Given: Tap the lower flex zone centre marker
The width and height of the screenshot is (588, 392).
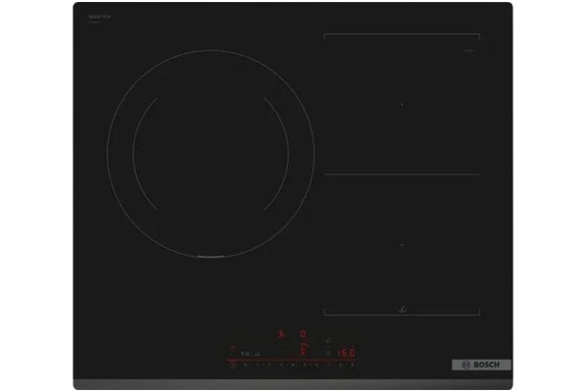Looking at the screenshot, I should point(402,245).
